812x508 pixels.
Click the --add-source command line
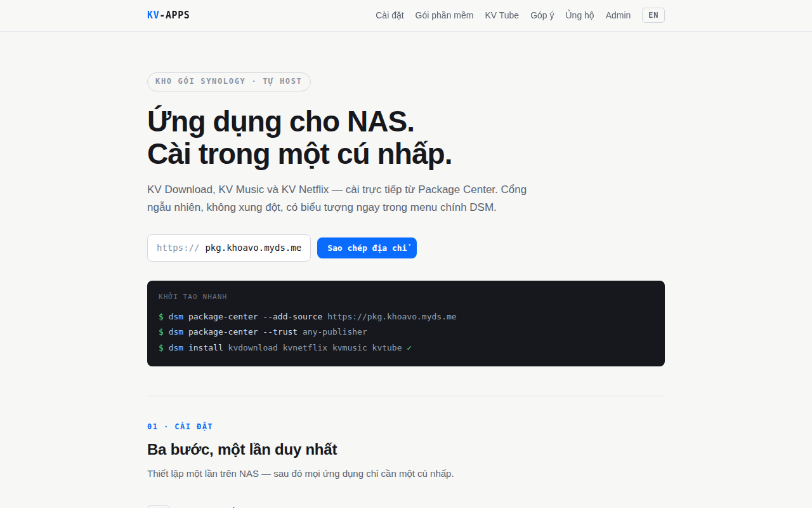click(x=308, y=316)
